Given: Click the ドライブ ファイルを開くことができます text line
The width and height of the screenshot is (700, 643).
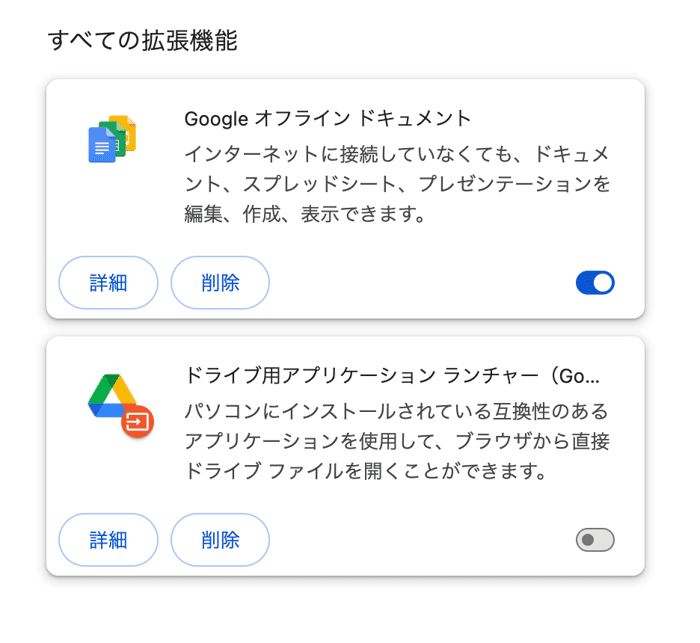Looking at the screenshot, I should (x=366, y=471).
